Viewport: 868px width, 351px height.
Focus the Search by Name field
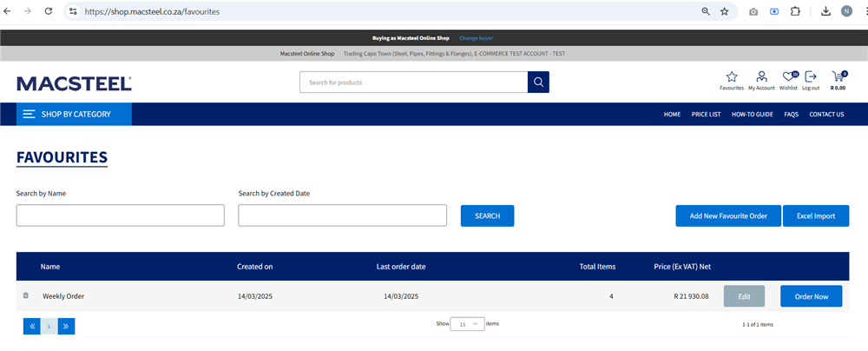[x=120, y=215]
